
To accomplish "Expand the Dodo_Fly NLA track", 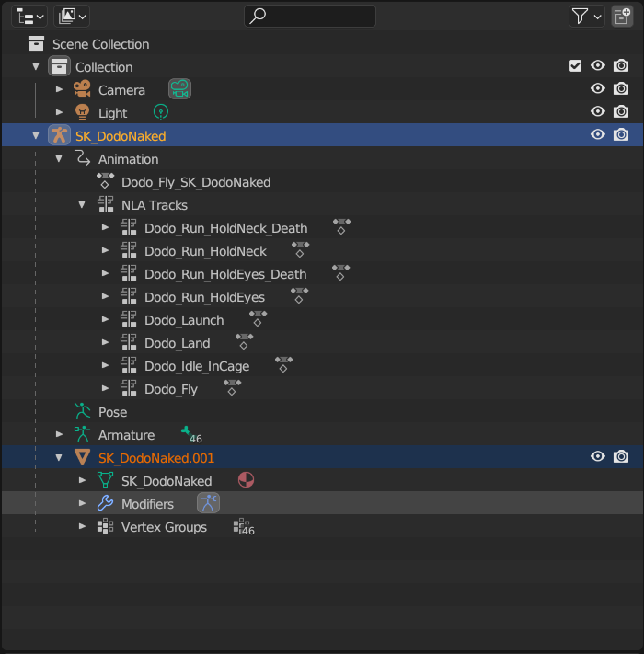I will coord(105,388).
